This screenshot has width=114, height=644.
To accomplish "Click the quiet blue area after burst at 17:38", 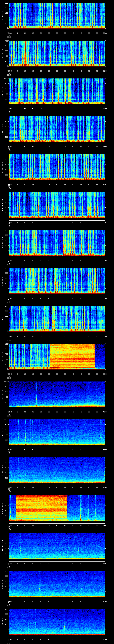I will [100, 356].
